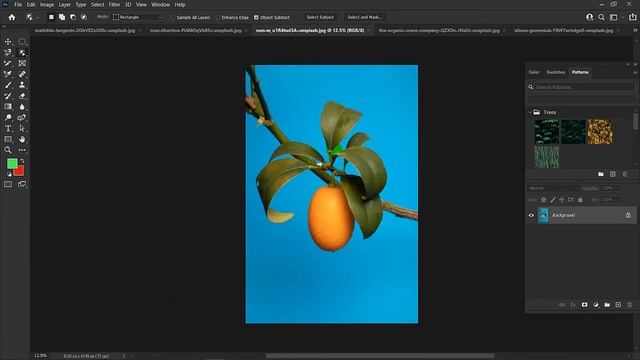The image size is (640, 360).
Task: Select the Gradient tool
Action: [8, 107]
